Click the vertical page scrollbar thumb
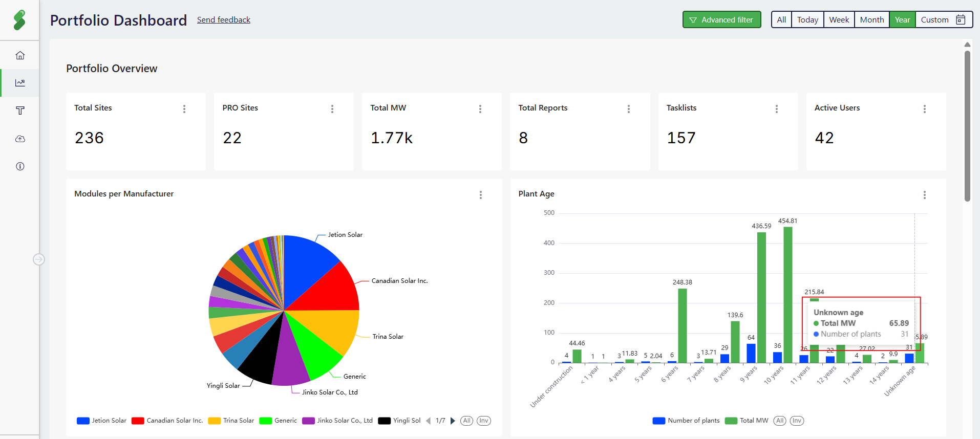980x439 pixels. (x=967, y=126)
